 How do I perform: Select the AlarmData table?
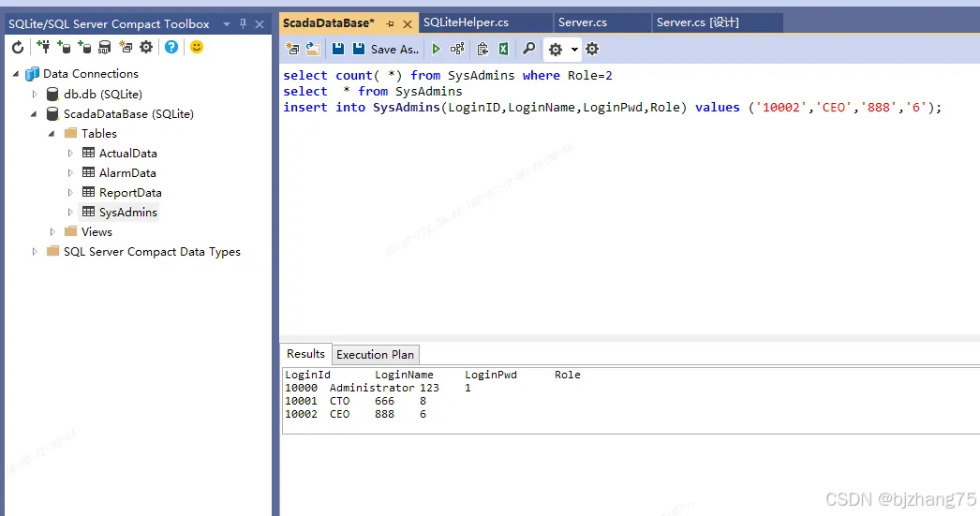point(127,173)
